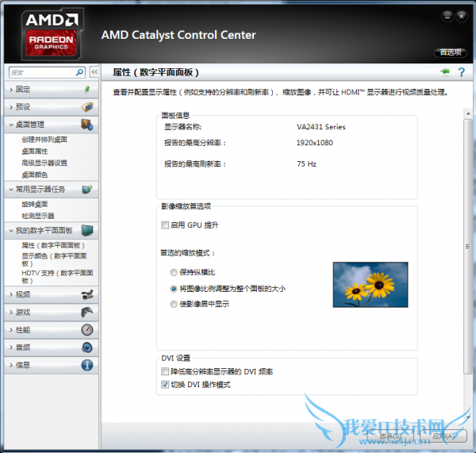
Task: Collapse sidebar with double-arrow button
Action: (94, 72)
